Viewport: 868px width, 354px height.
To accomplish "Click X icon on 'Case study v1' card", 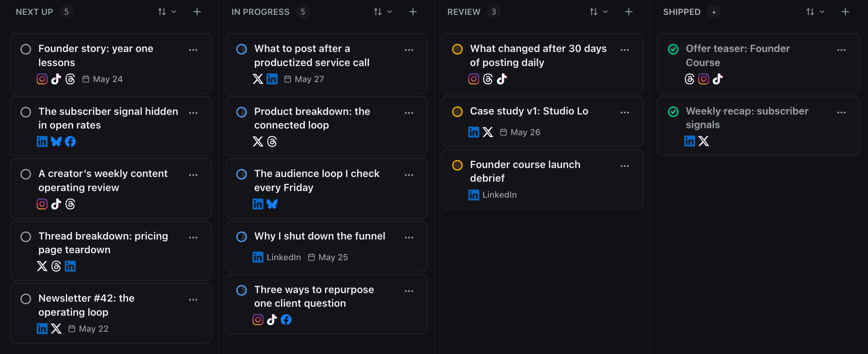I will point(488,132).
